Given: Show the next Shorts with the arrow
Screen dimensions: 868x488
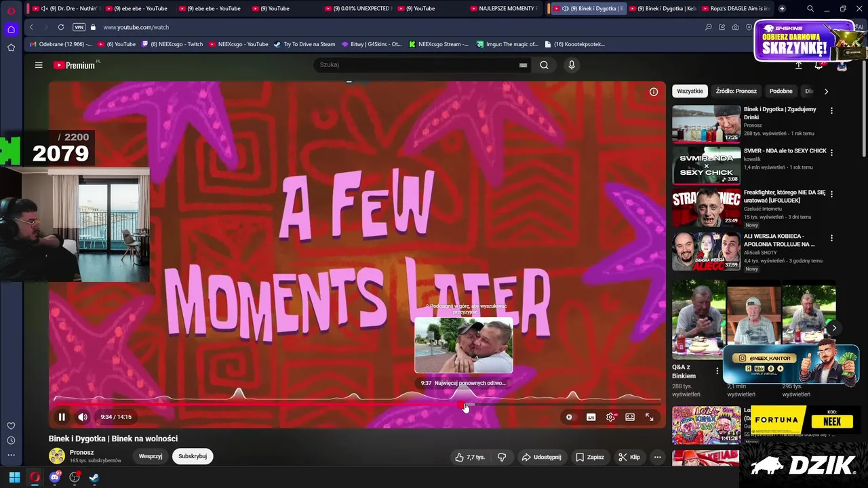Looking at the screenshot, I should 834,328.
